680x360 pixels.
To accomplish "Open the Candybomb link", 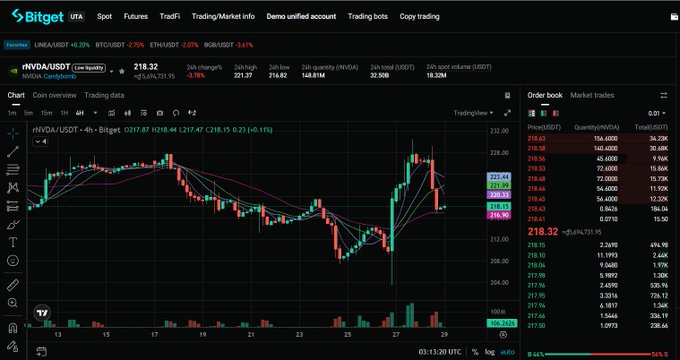I will 59,76.
